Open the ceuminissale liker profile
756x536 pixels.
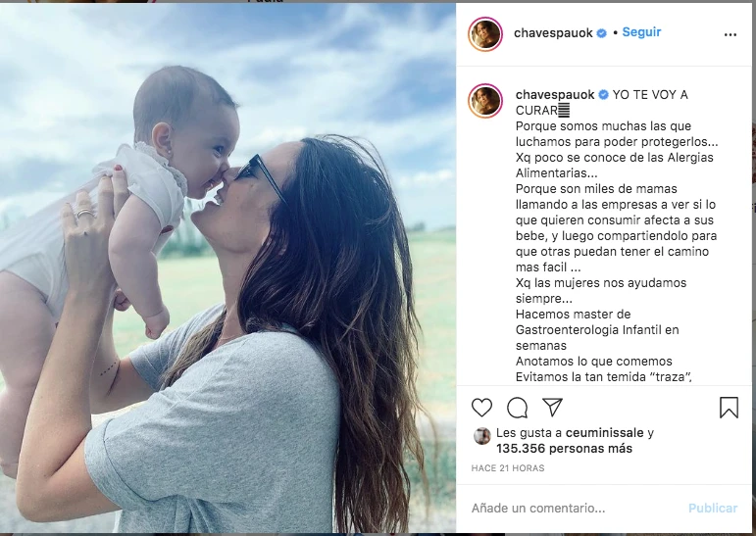click(605, 433)
